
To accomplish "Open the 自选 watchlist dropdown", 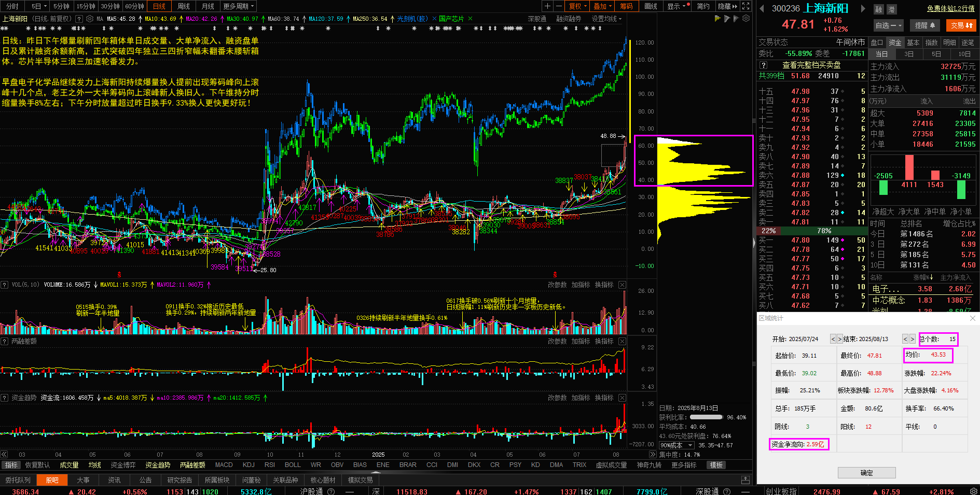I will pos(889,25).
